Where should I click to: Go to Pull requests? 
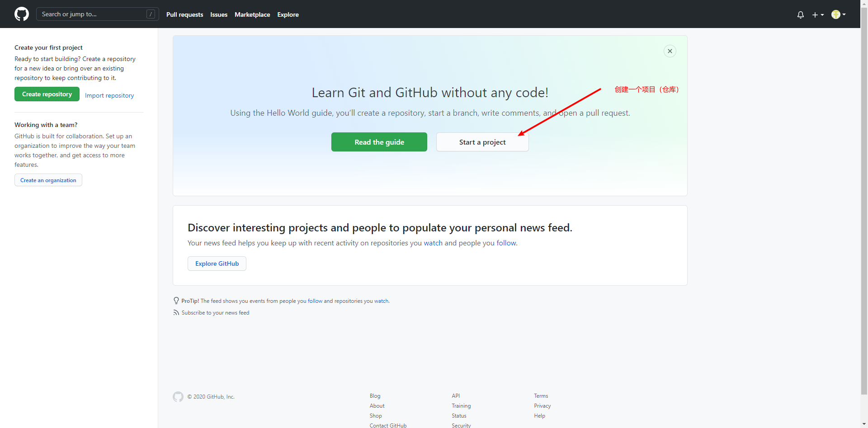[x=184, y=14]
